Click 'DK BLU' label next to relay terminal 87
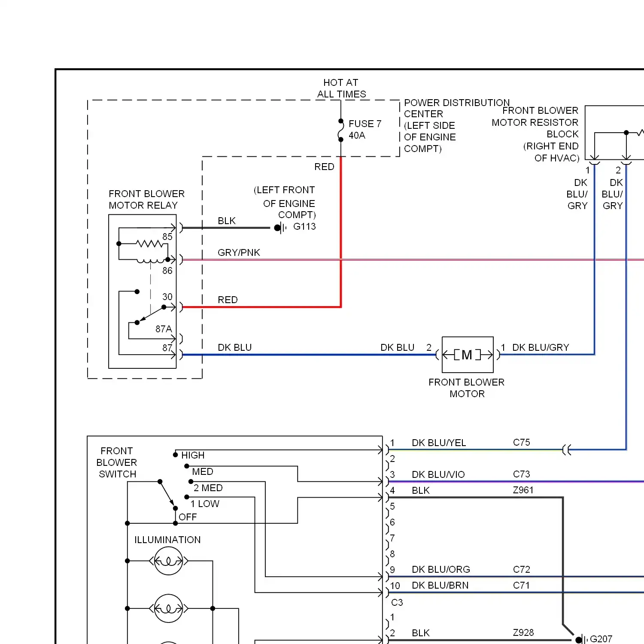This screenshot has width=644, height=644. pyautogui.click(x=234, y=347)
